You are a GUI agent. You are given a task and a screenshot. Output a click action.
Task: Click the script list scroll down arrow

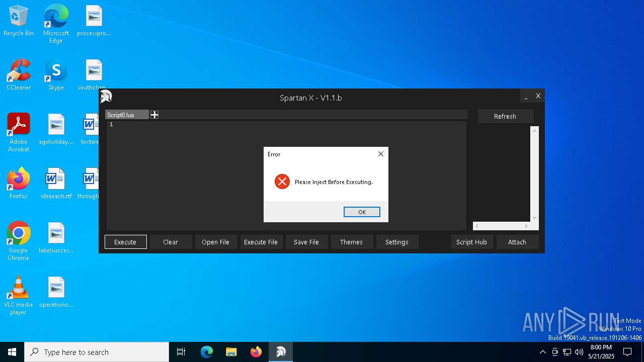[535, 218]
